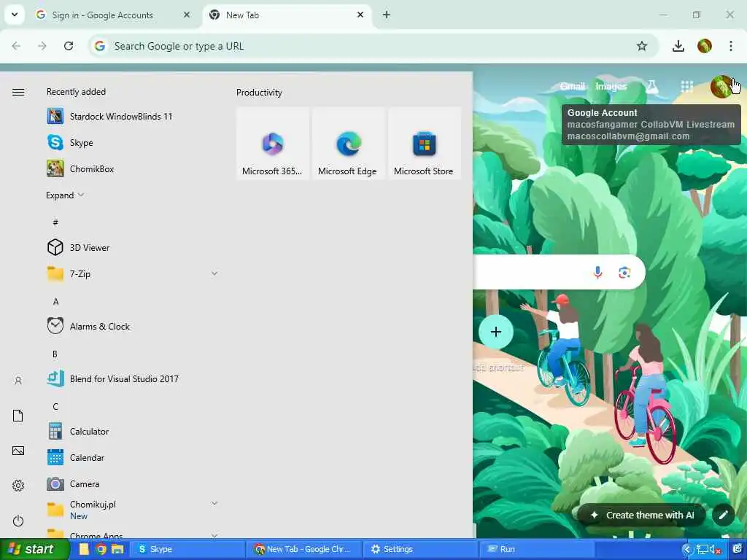
Task: Open Chrome downloads icon
Action: [x=678, y=46]
